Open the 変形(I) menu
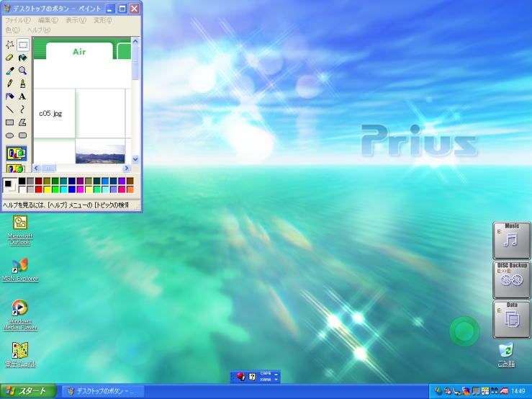The height and width of the screenshot is (399, 532). pos(102,20)
